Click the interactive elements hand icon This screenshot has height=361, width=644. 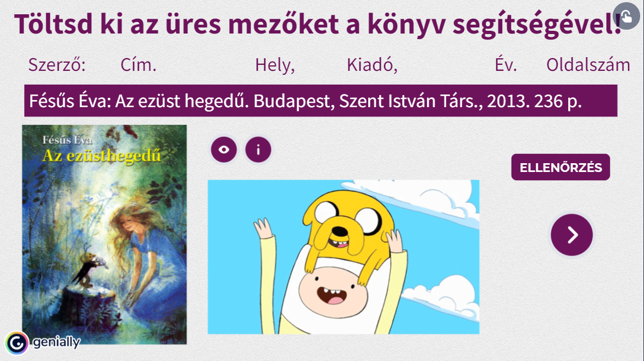(x=626, y=16)
